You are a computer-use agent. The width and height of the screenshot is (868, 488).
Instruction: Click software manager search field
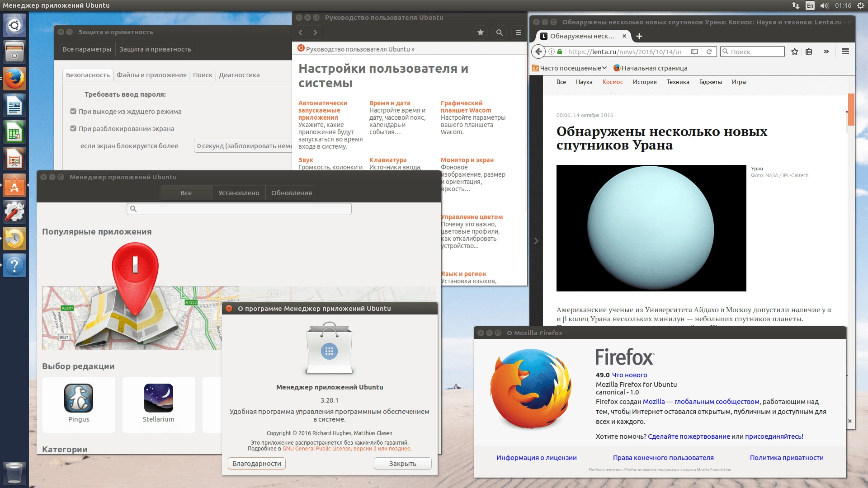pyautogui.click(x=239, y=209)
